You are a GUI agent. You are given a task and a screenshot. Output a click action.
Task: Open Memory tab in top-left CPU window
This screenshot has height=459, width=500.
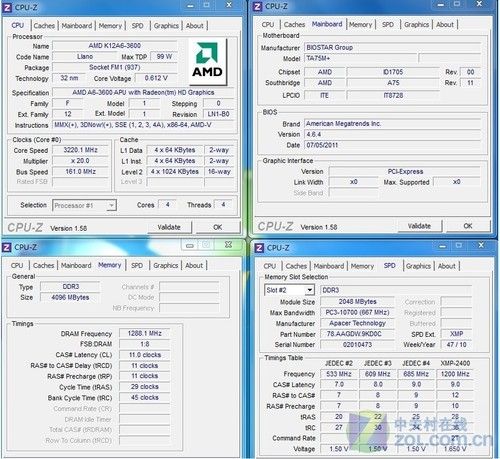pos(110,26)
